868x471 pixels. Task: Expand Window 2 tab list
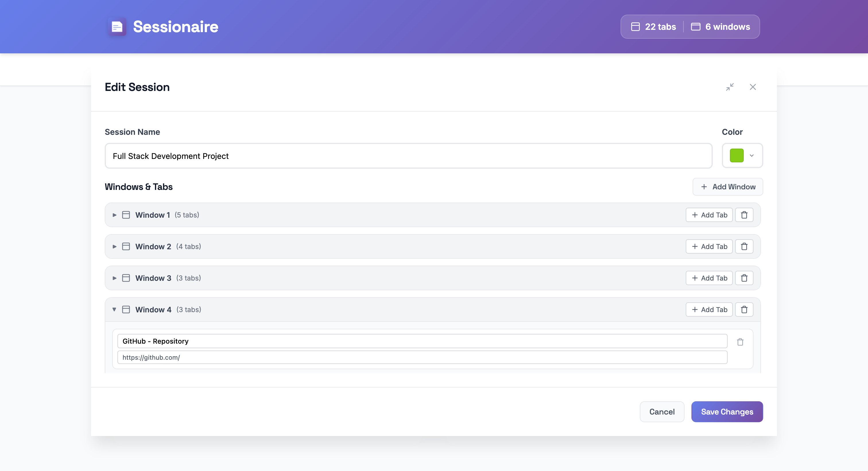click(114, 246)
